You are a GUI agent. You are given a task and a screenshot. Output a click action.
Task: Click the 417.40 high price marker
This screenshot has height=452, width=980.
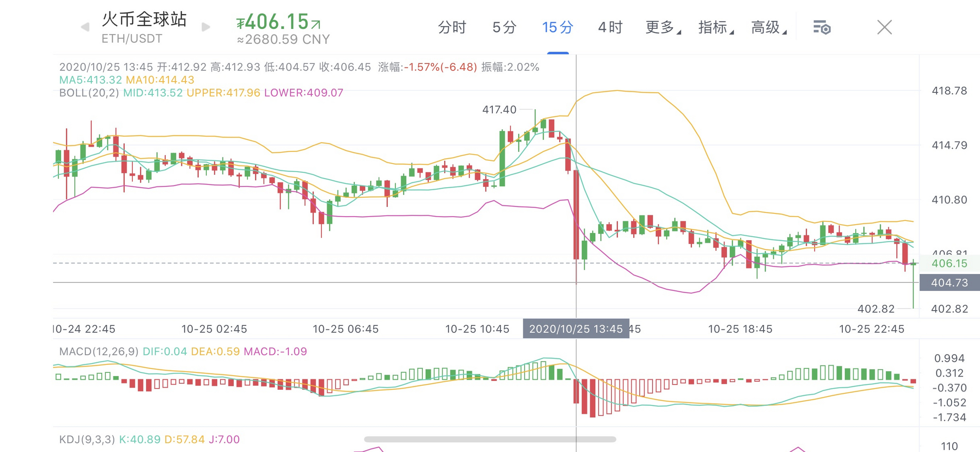click(x=499, y=110)
